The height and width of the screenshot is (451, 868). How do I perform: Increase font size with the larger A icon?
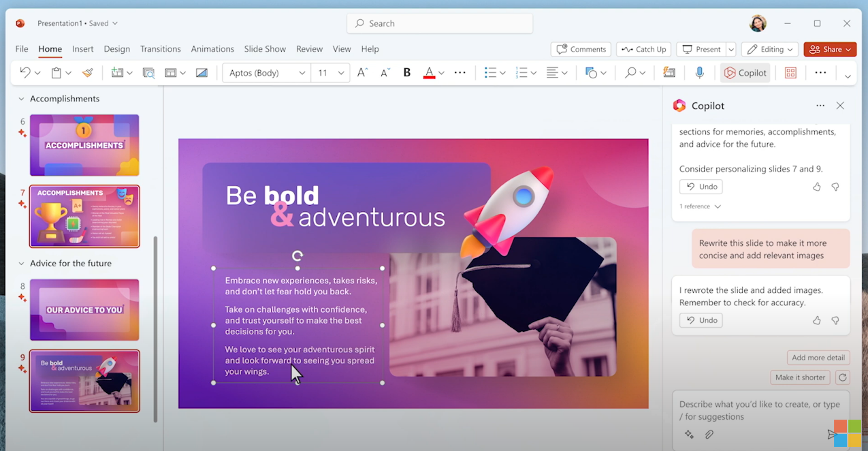click(x=362, y=72)
